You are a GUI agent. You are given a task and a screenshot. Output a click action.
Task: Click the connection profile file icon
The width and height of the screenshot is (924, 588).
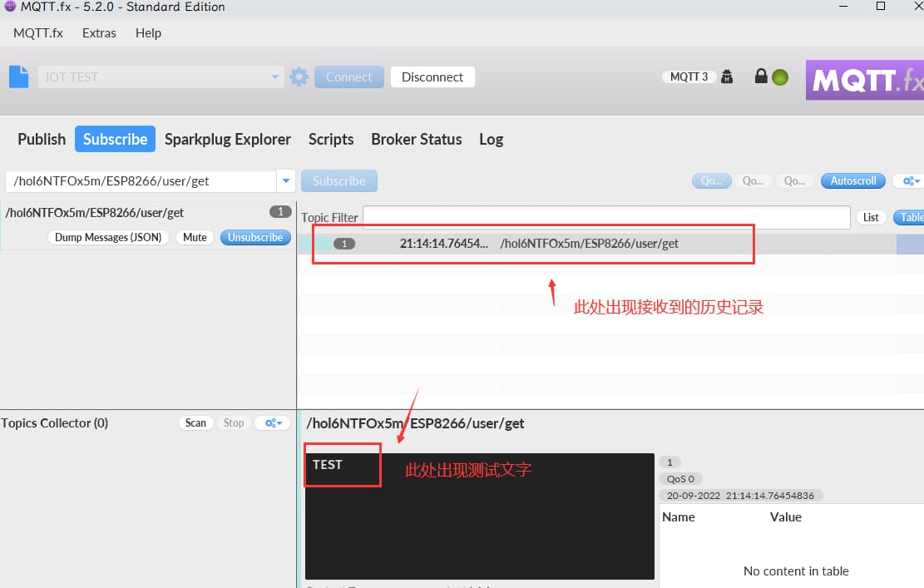(x=18, y=77)
